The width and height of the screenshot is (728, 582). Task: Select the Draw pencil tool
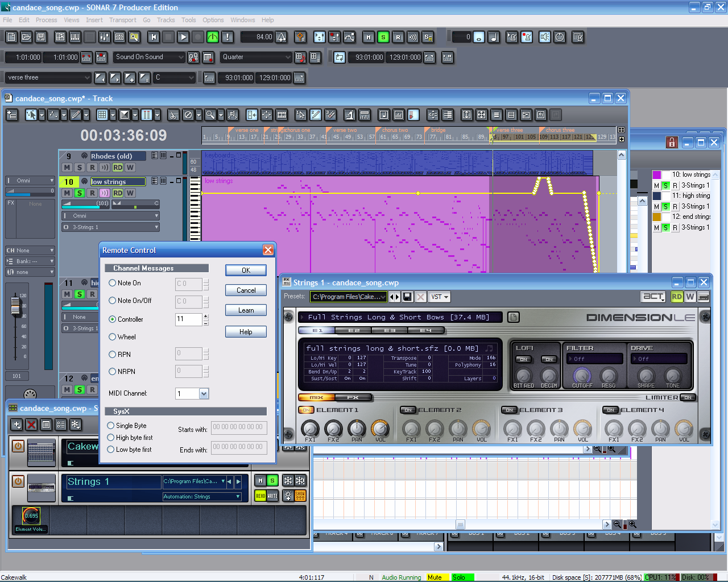point(75,115)
